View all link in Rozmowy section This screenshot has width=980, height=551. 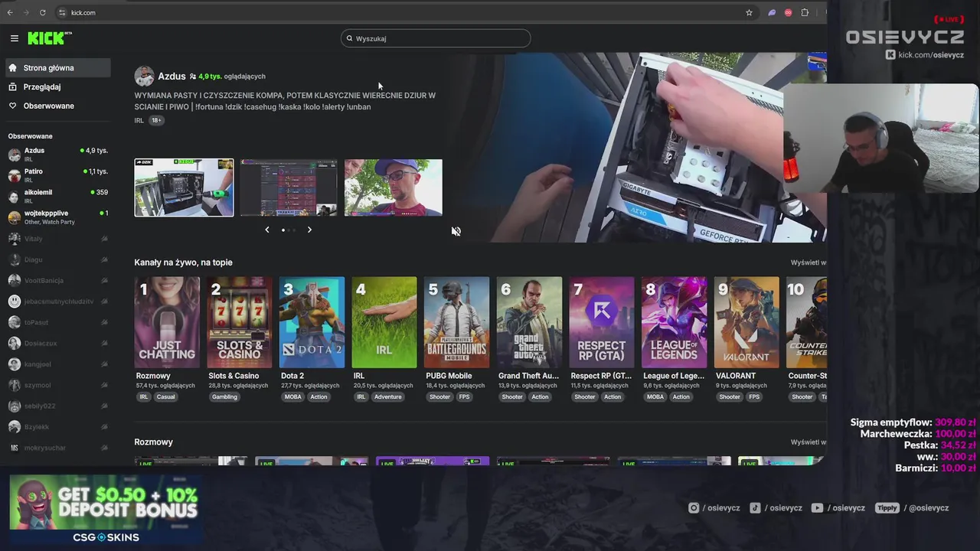click(808, 442)
